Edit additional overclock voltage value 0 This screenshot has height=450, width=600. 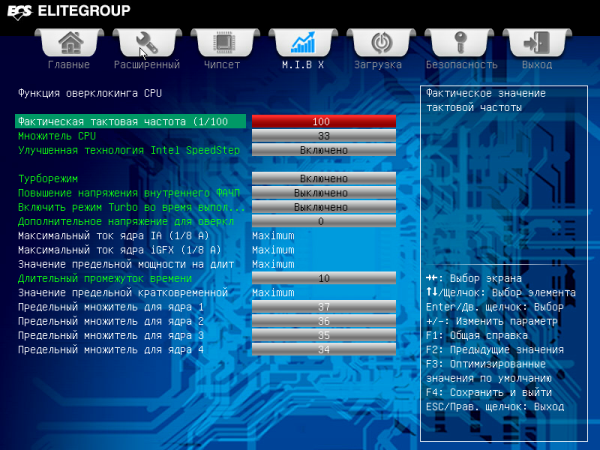click(324, 221)
